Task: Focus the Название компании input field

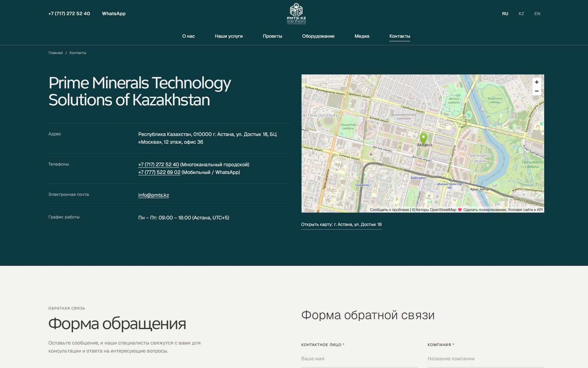Action: tap(486, 359)
